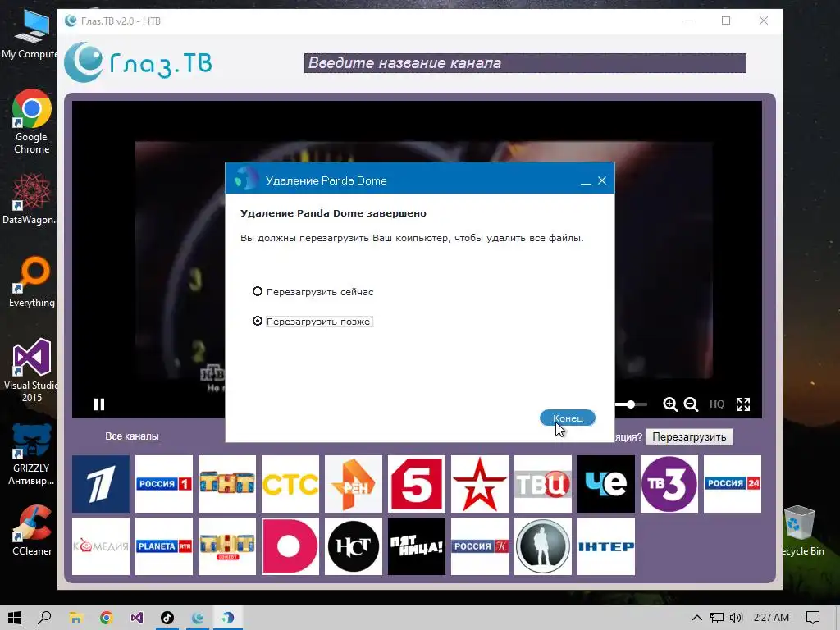Open НСТ channel
This screenshot has width=840, height=630.
click(x=354, y=546)
